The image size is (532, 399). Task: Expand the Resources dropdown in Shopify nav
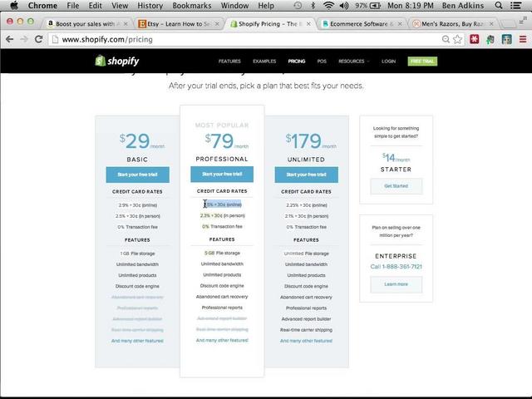(353, 62)
